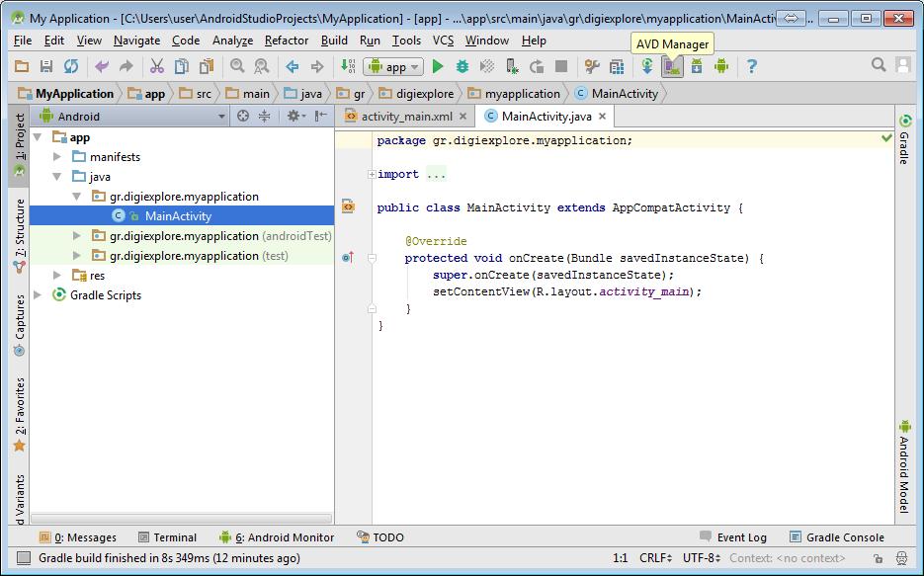Launch Android Device Monitor icon
The height and width of the screenshot is (576, 924).
tap(721, 66)
